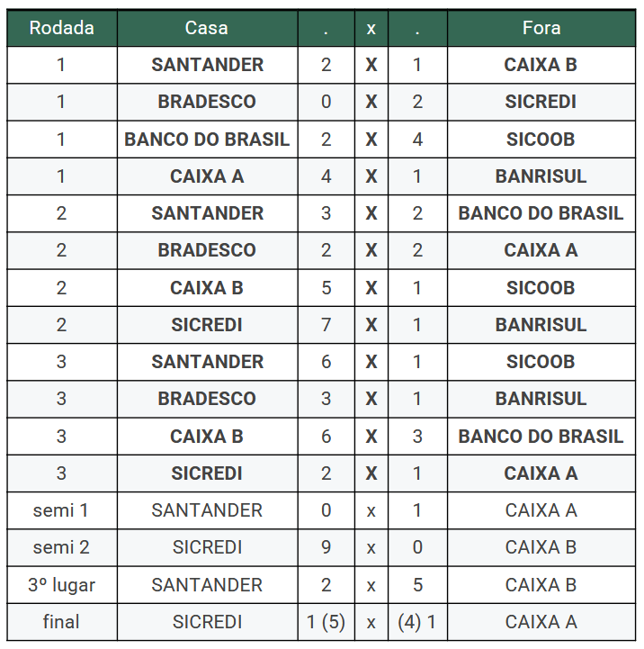The width and height of the screenshot is (644, 649).
Task: Click SICREDI home team in the final row
Action: 207,622
